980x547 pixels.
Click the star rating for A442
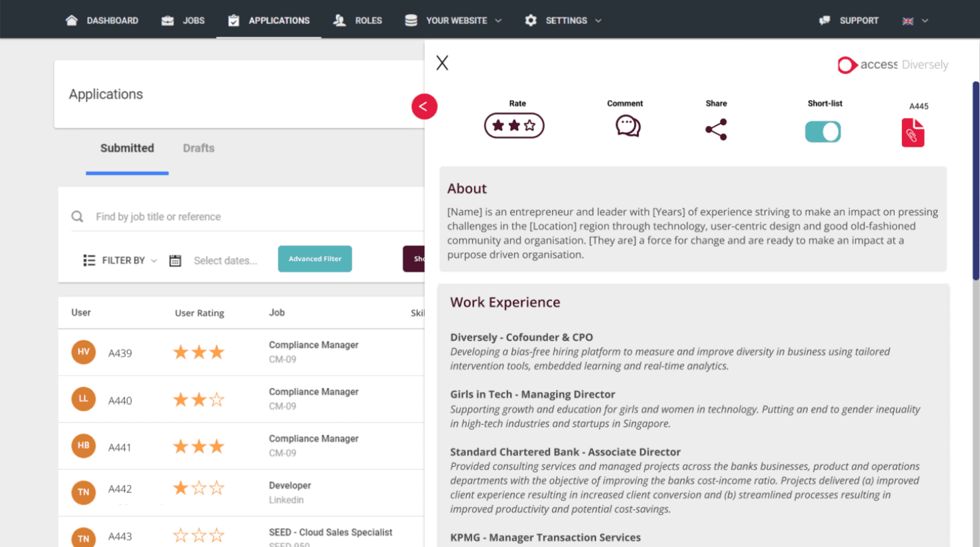point(199,488)
